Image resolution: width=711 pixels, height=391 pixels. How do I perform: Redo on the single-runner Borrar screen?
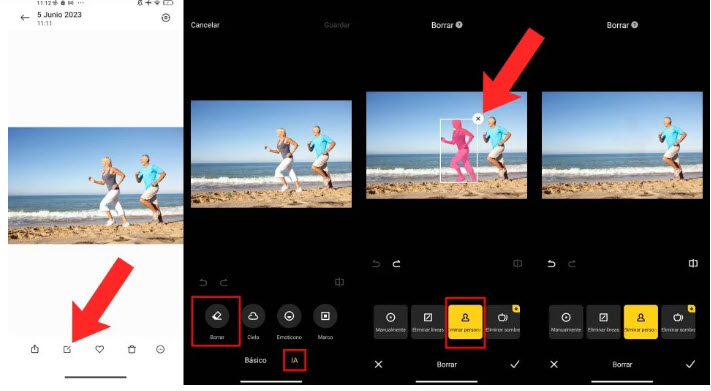[x=572, y=264]
